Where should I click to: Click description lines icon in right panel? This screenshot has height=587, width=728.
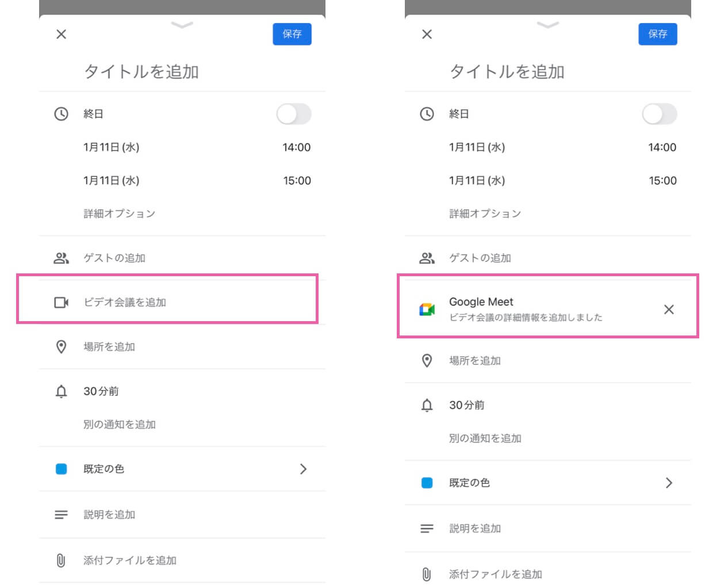click(427, 528)
